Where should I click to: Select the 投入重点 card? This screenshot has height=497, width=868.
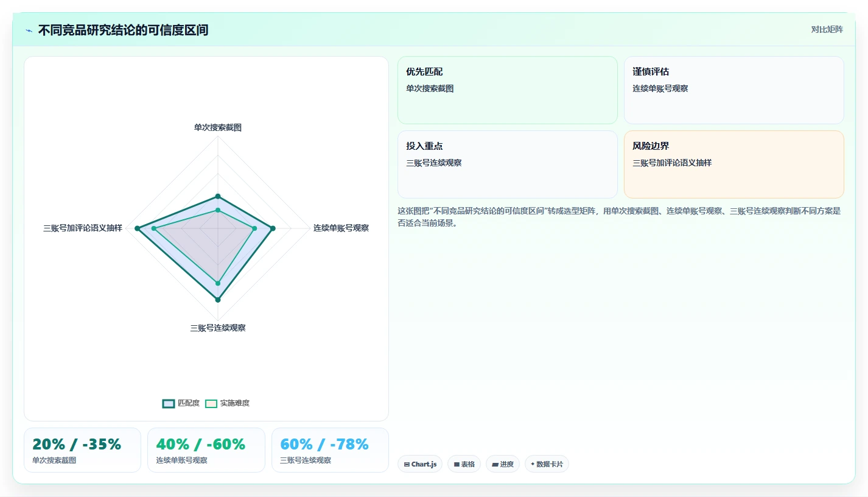tap(508, 164)
